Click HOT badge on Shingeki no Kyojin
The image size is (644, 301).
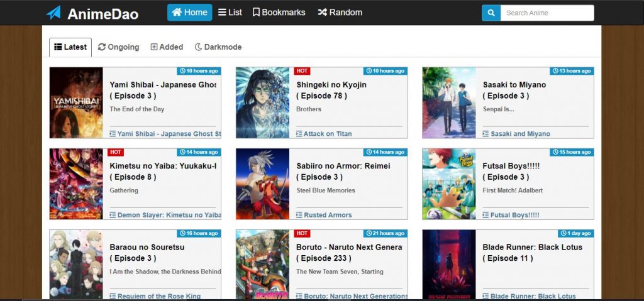tap(302, 71)
